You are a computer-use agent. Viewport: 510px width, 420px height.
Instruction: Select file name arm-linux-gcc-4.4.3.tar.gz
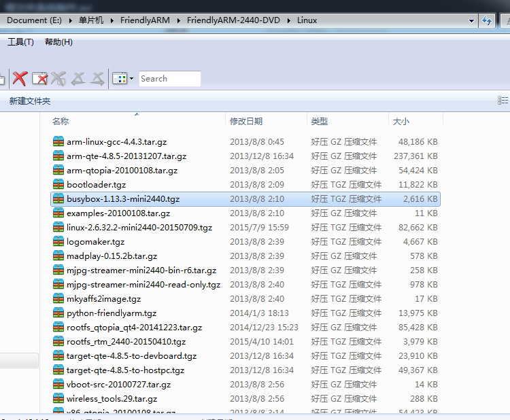pos(116,142)
